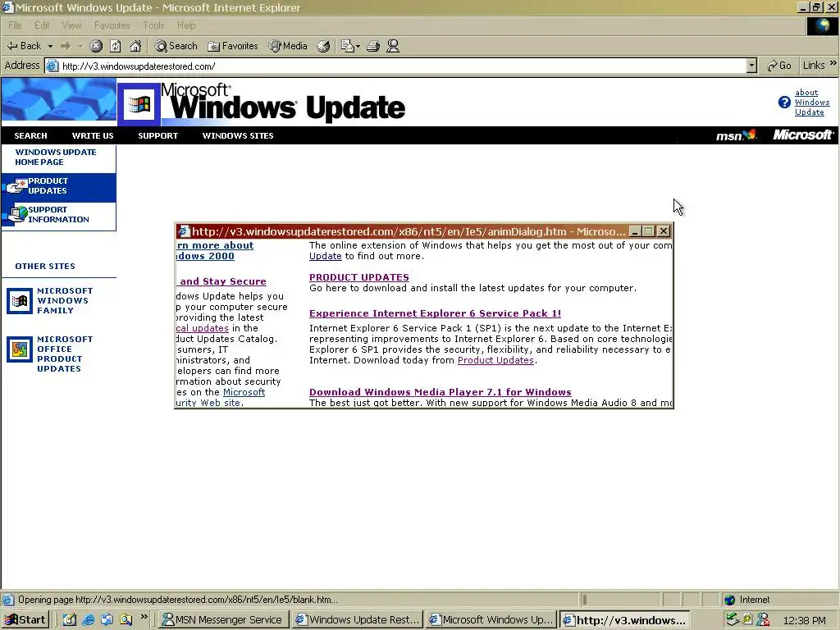Click the 'Update' link in popup intro text

325,256
